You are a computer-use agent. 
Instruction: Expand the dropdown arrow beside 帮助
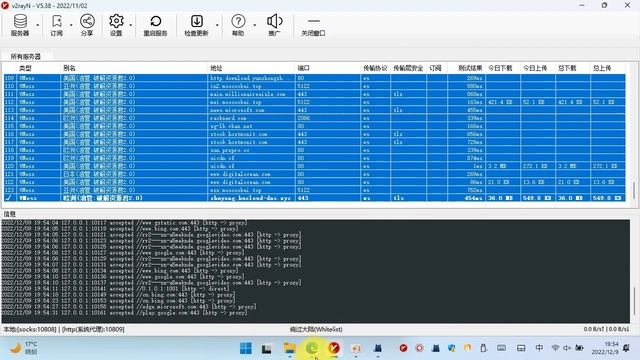click(x=255, y=25)
